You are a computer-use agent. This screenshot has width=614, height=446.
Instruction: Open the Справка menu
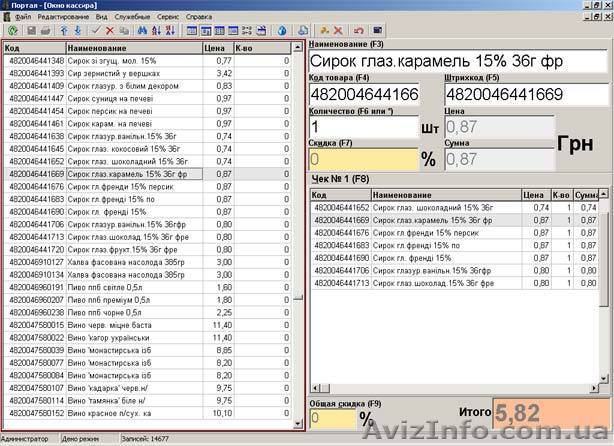[199, 18]
